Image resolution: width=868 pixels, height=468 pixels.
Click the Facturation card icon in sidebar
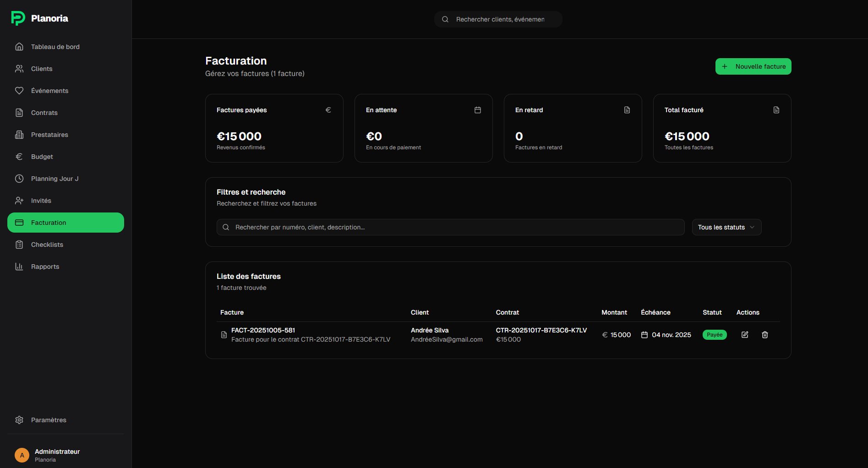tap(19, 223)
